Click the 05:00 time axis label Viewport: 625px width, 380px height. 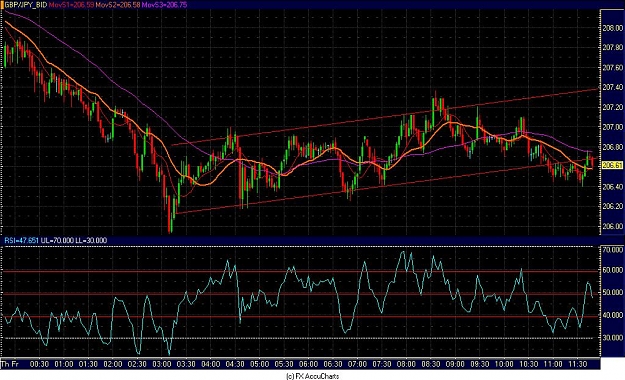point(259,364)
